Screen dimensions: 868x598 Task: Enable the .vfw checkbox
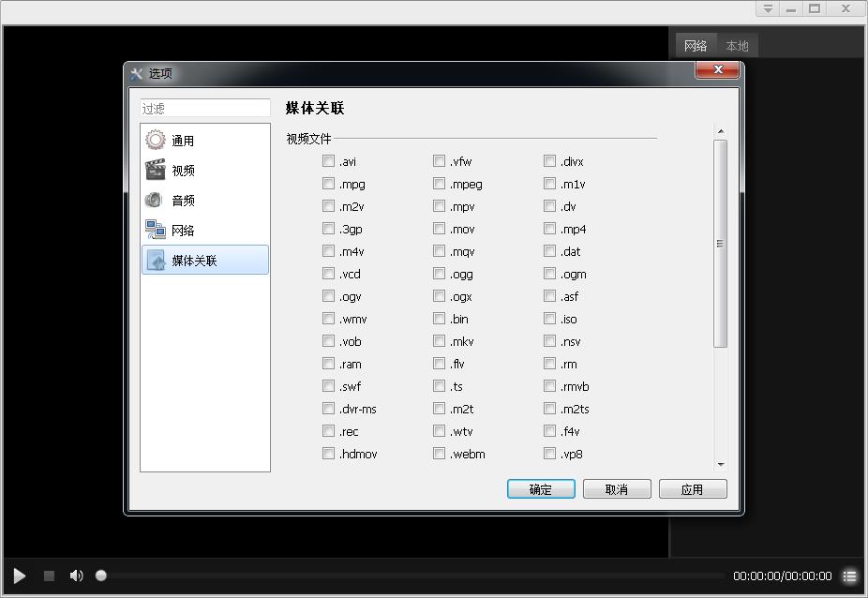click(439, 160)
